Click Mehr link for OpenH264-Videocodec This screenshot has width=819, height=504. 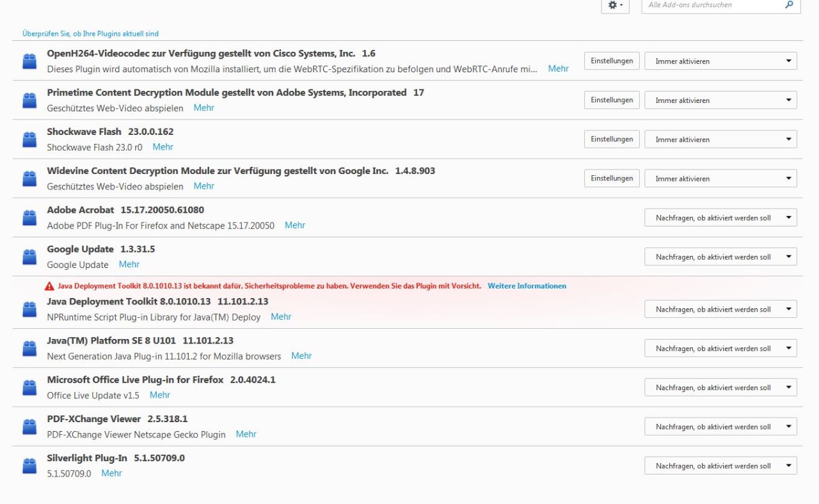click(x=559, y=68)
